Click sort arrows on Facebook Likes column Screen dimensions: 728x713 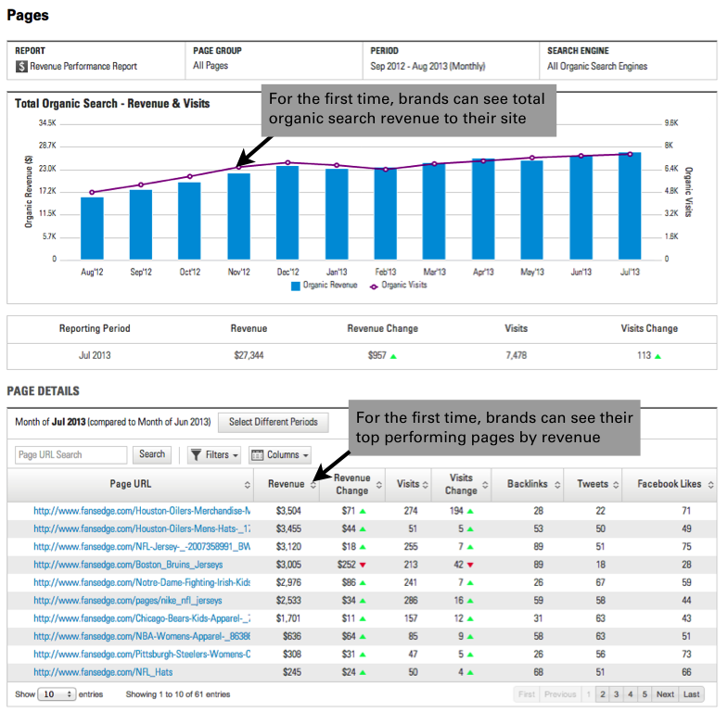[x=710, y=485]
